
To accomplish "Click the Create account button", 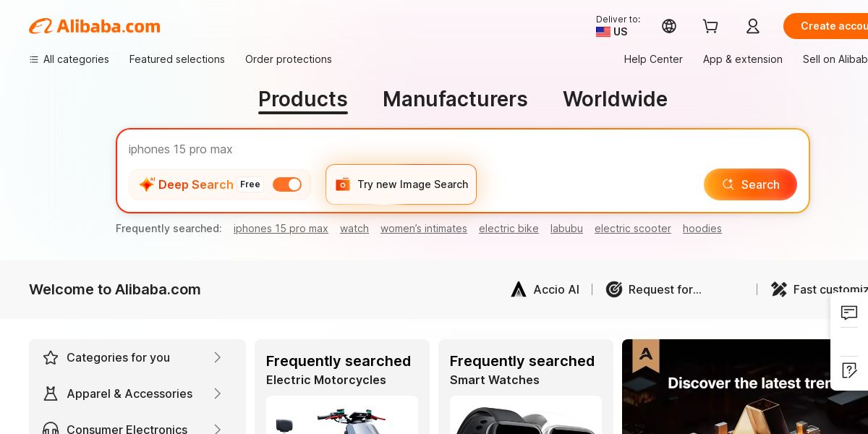I will pos(826,26).
